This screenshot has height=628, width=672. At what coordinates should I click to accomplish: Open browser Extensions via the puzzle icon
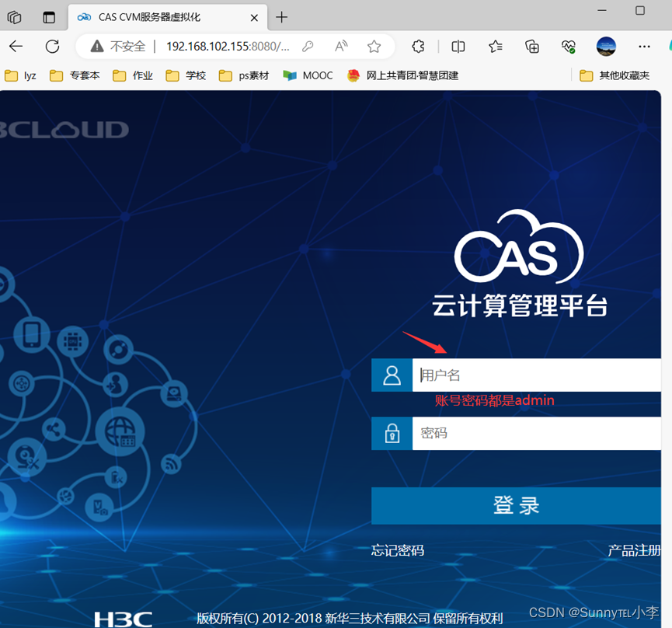coord(418,47)
